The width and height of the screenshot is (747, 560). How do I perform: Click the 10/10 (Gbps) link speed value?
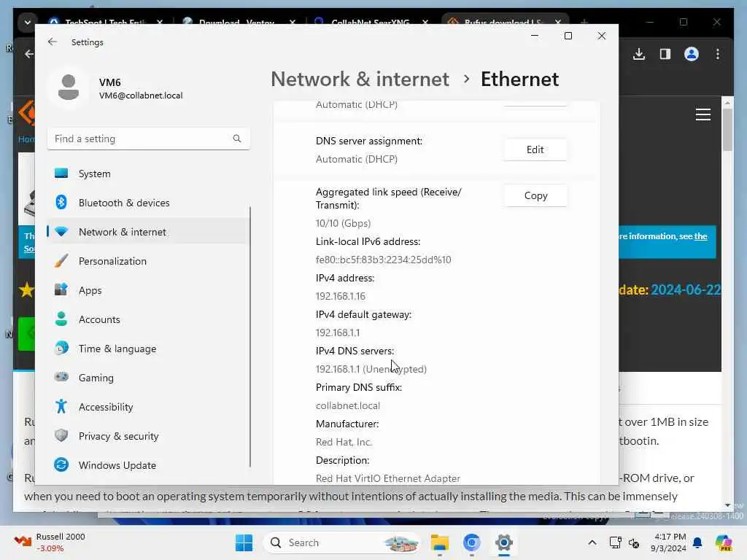(343, 223)
